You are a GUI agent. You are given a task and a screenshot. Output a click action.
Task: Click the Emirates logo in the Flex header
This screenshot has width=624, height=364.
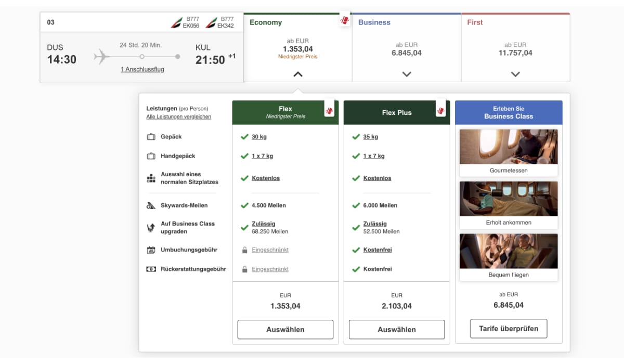(329, 110)
